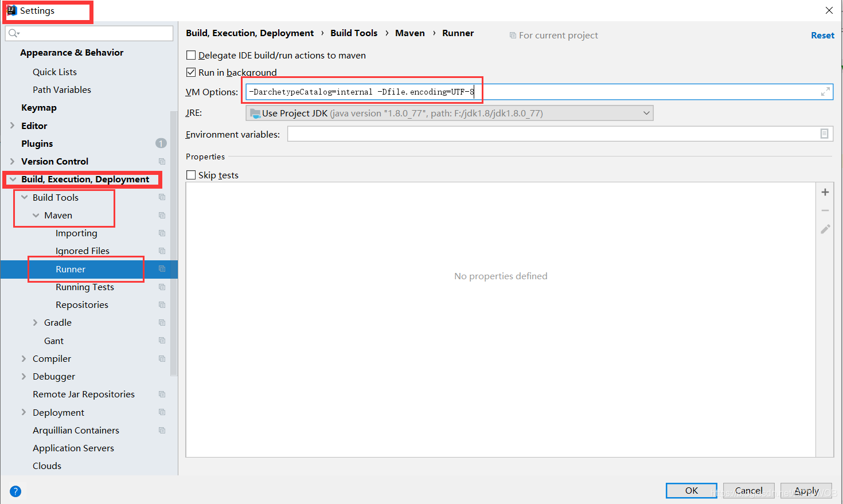Click the IntelliJ logo in title bar
Screen dimensions: 843x504
11,10
